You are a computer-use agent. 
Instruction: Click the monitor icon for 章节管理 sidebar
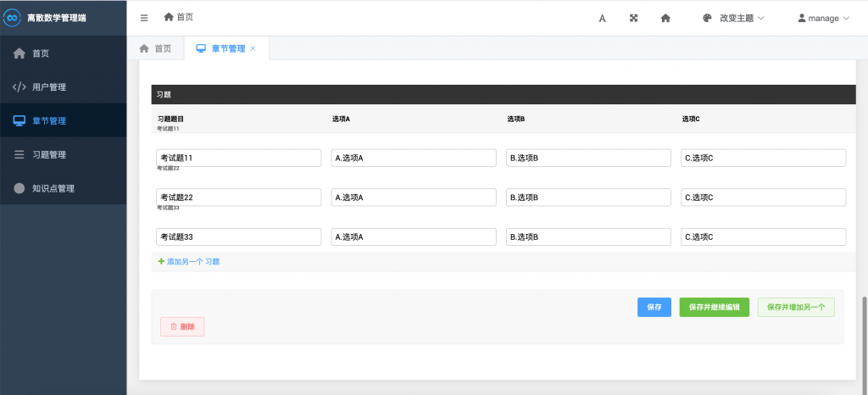coord(19,120)
